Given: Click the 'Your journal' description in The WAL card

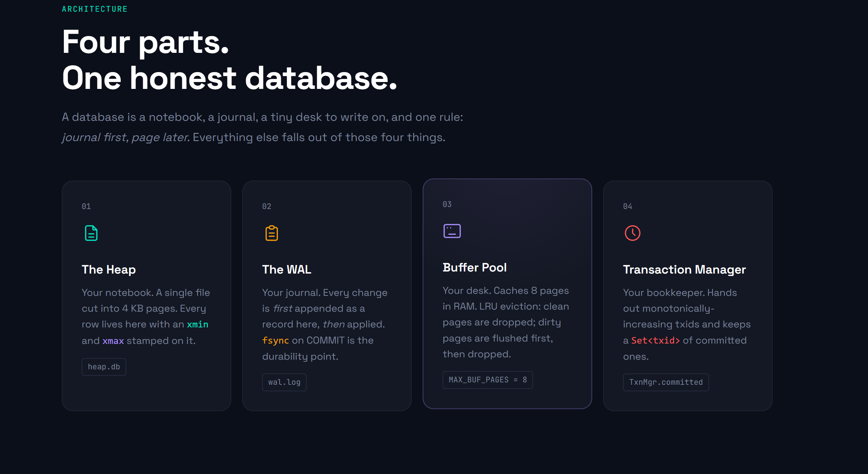Looking at the screenshot, I should (325, 324).
